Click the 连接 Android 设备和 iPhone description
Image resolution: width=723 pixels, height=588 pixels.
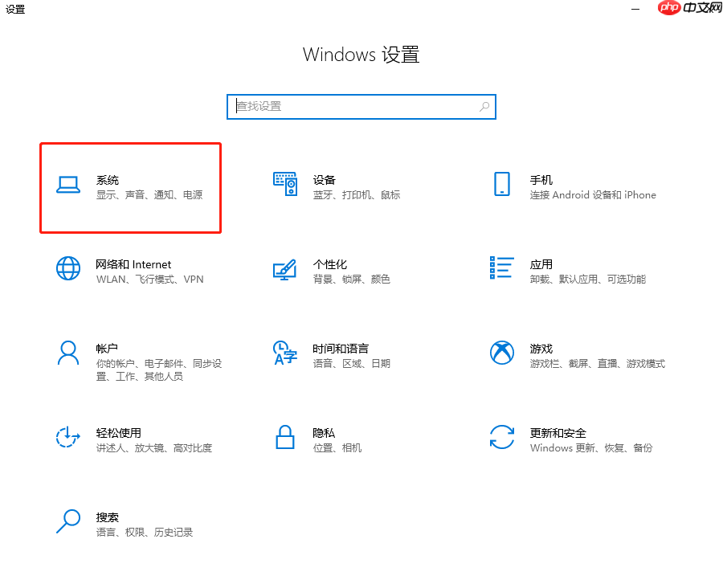594,194
